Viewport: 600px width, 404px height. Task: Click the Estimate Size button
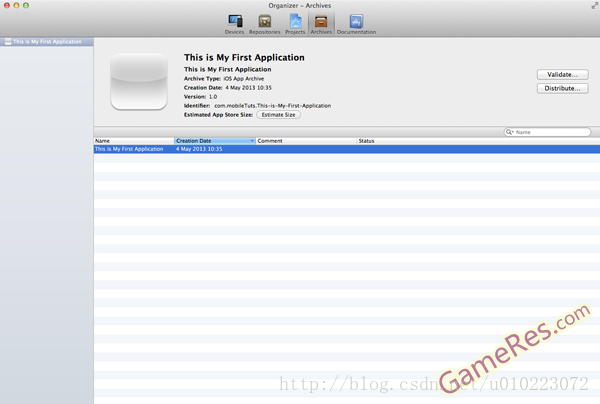tap(279, 115)
